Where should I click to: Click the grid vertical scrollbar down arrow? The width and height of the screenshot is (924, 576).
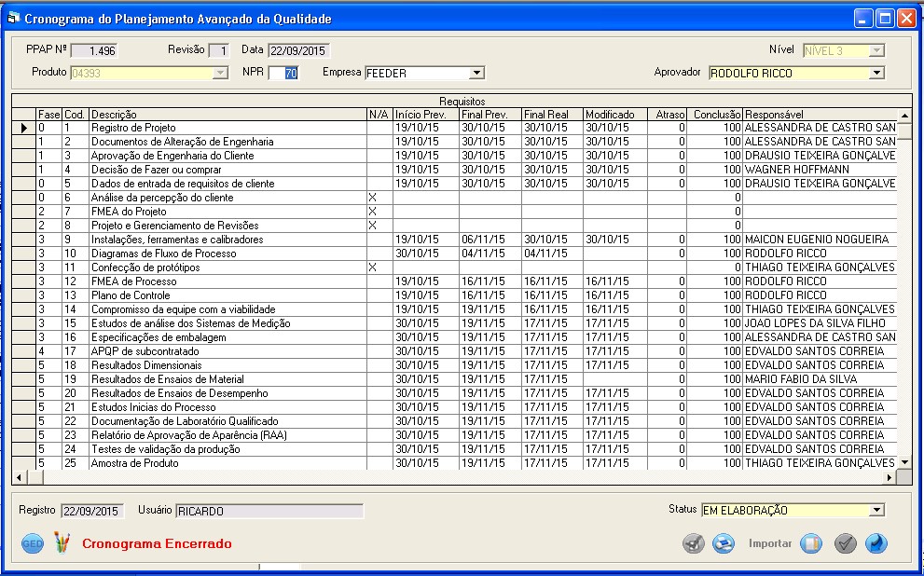click(x=904, y=463)
